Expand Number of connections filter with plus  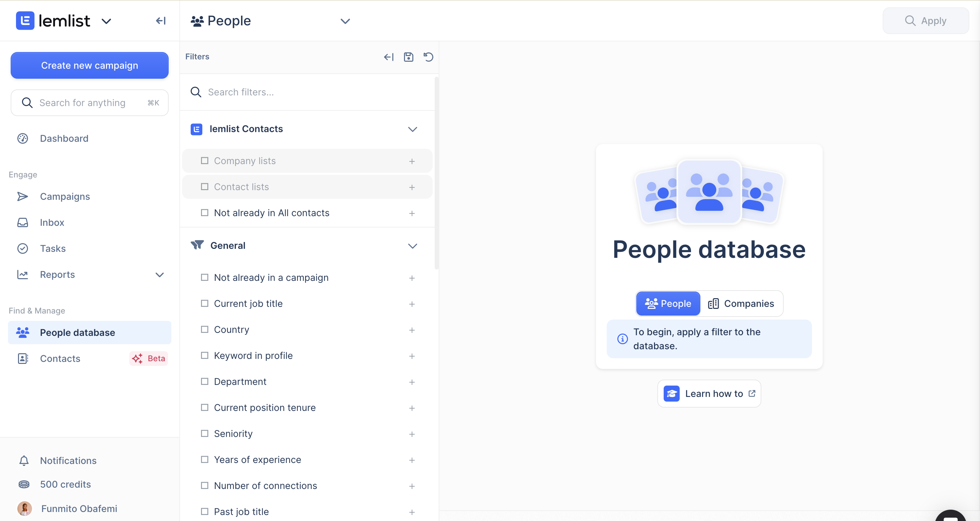pyautogui.click(x=412, y=486)
